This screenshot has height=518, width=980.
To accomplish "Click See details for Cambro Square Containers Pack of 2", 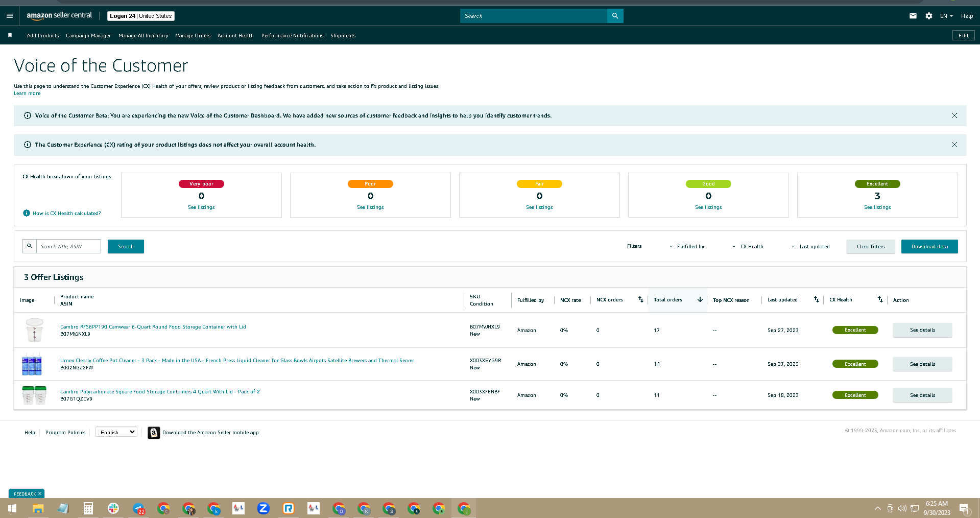I will click(x=922, y=395).
